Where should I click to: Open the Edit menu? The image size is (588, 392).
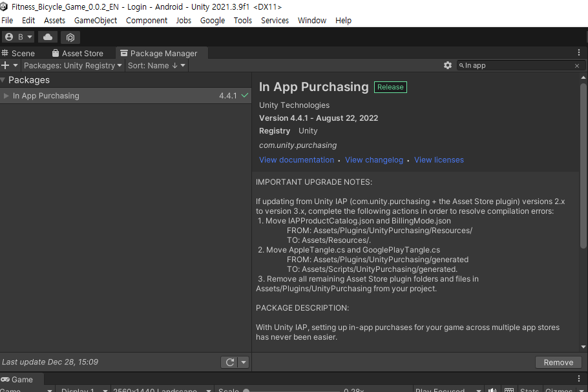pos(28,21)
